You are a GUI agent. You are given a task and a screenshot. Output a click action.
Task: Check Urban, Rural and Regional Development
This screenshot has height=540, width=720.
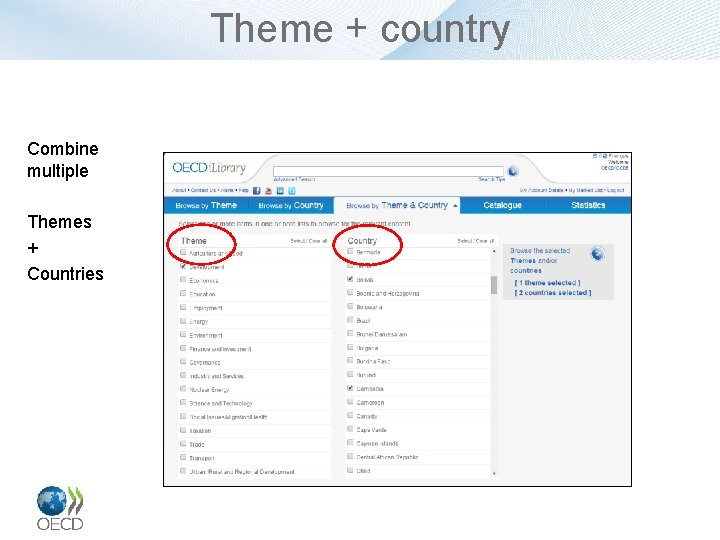(x=183, y=471)
